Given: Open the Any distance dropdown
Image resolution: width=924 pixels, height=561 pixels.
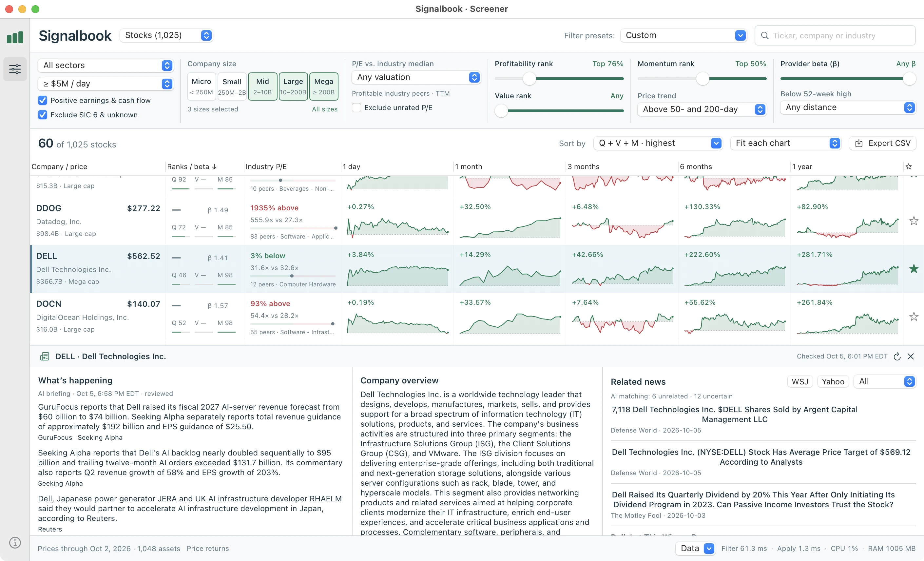Looking at the screenshot, I should tap(848, 107).
